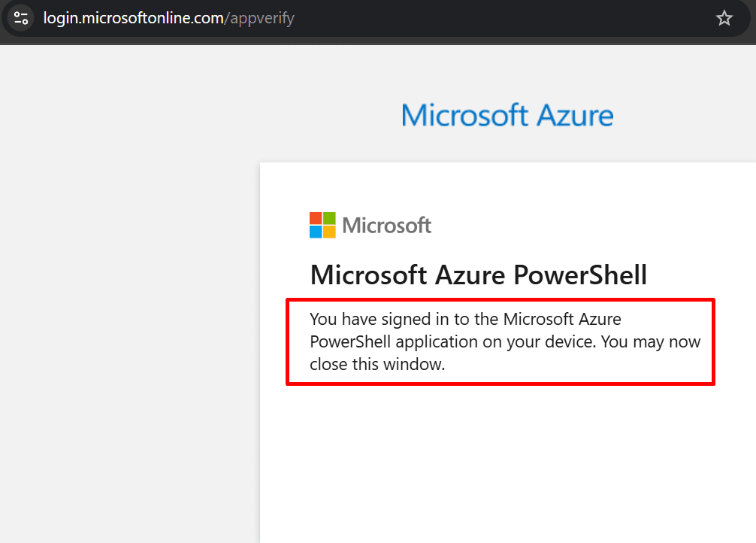
Task: Bookmark this page with the star icon
Action: (x=724, y=18)
